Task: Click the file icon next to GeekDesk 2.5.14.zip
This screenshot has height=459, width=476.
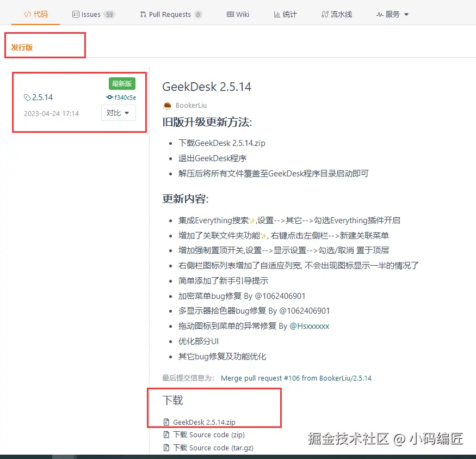Action: coord(166,422)
